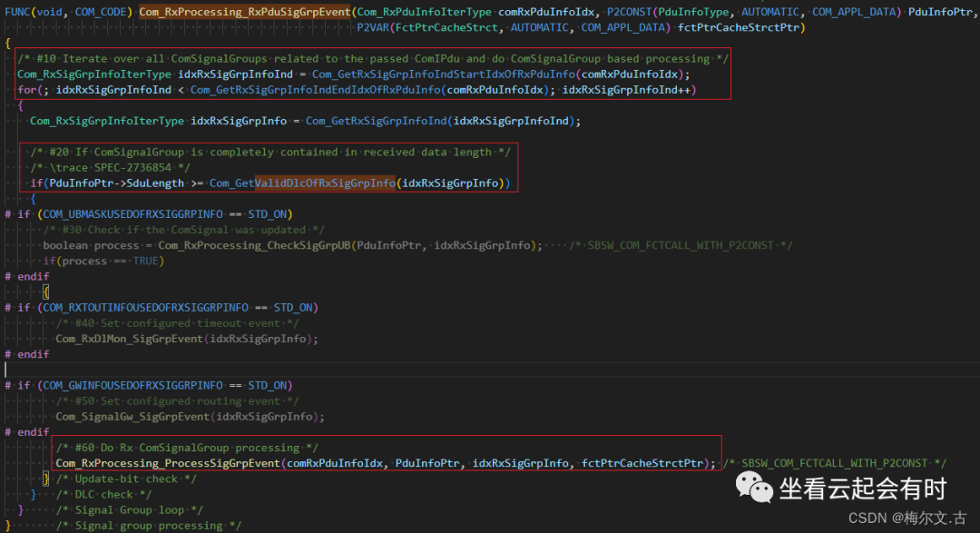Click the '#30 Check if the ComSignal was updated' comment
The height and width of the screenshot is (533, 980).
point(183,230)
